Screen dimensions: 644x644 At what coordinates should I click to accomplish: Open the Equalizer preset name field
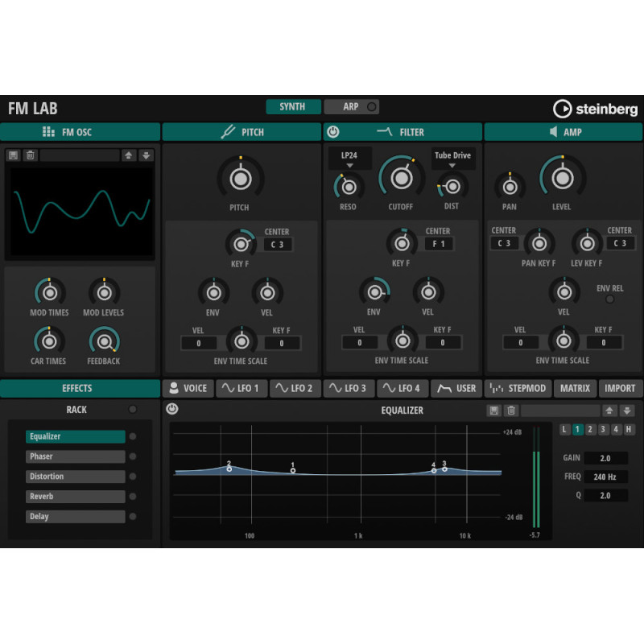tap(560, 411)
